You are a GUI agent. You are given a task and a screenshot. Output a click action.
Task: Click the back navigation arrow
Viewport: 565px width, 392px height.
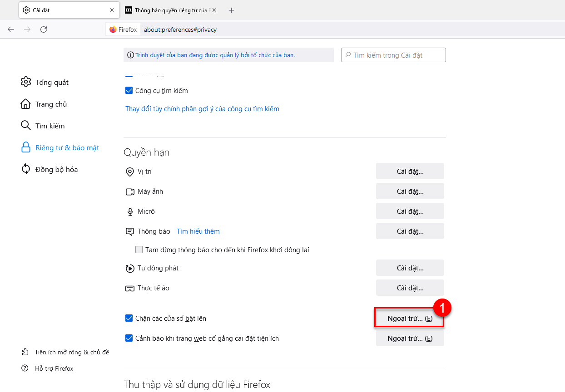[x=11, y=29]
